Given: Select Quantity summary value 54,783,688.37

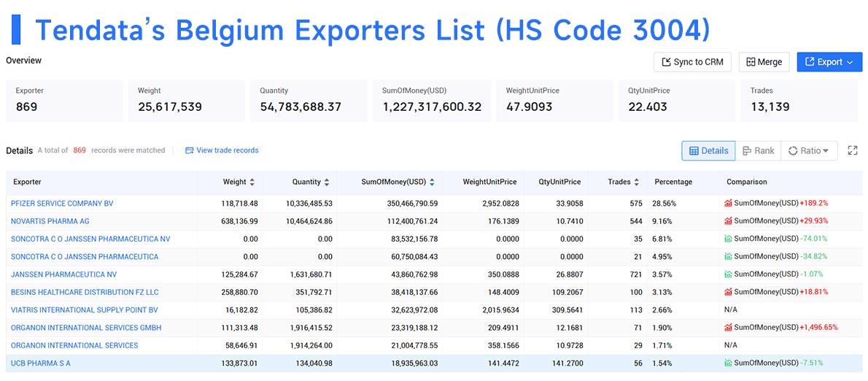Looking at the screenshot, I should coord(301,107).
